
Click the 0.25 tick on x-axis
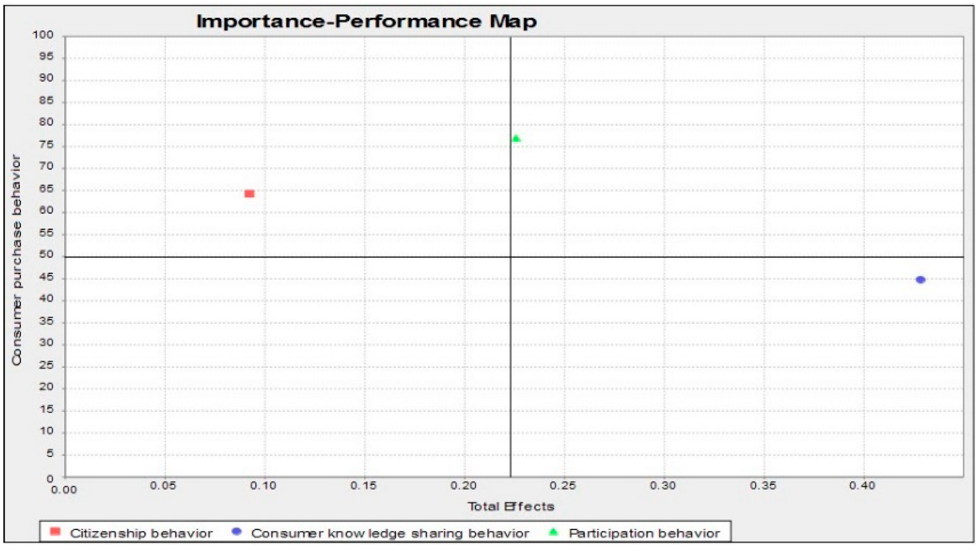pos(562,486)
